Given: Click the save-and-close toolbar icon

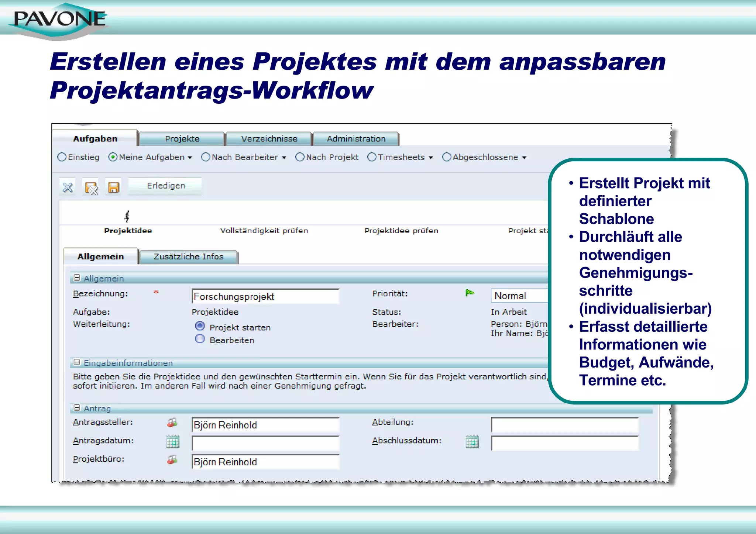Looking at the screenshot, I should 91,187.
